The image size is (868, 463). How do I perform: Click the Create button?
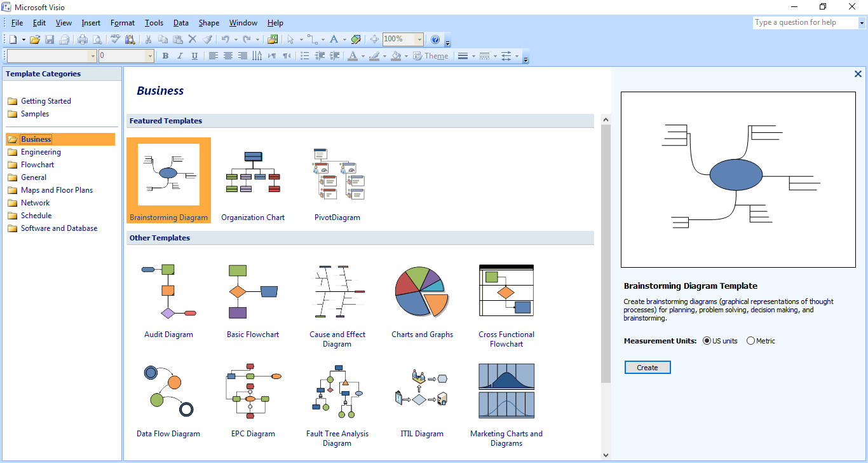tap(648, 368)
